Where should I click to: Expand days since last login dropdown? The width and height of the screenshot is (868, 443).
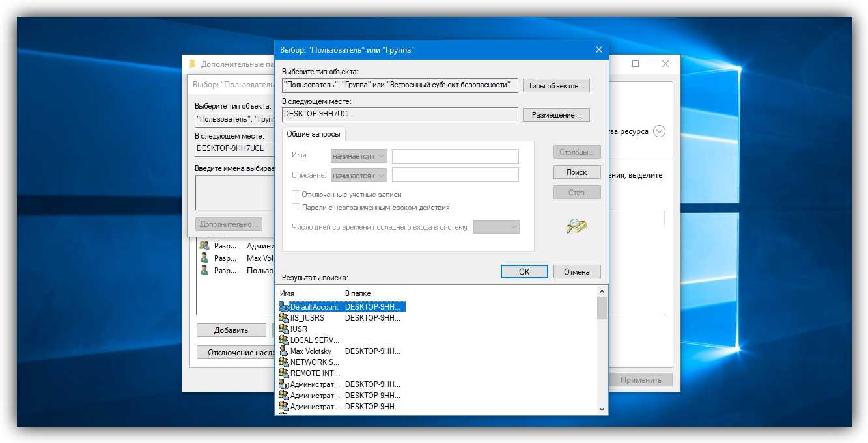point(496,226)
